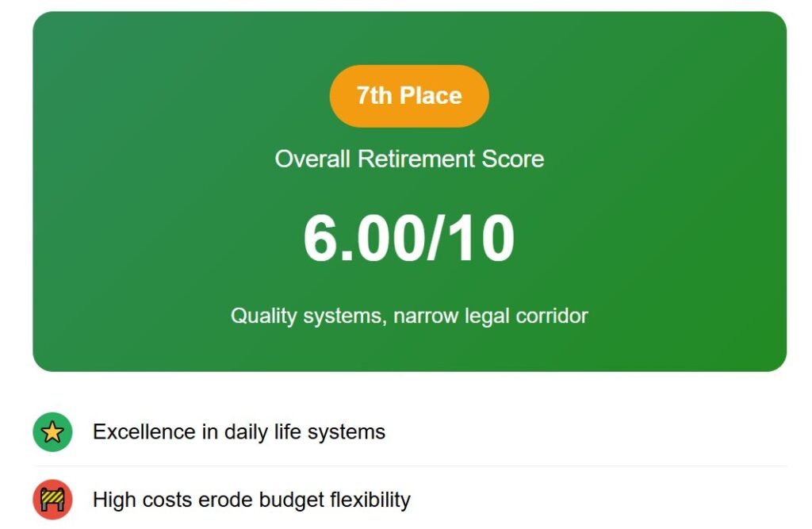Select the Quality systems, narrow legal corridor text
The image size is (812, 529).
[409, 316]
